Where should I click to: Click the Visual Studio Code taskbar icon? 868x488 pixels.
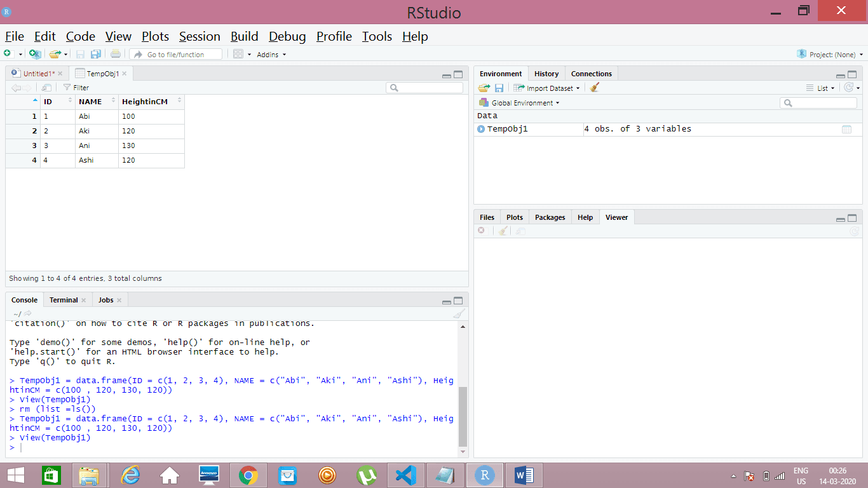[405, 475]
